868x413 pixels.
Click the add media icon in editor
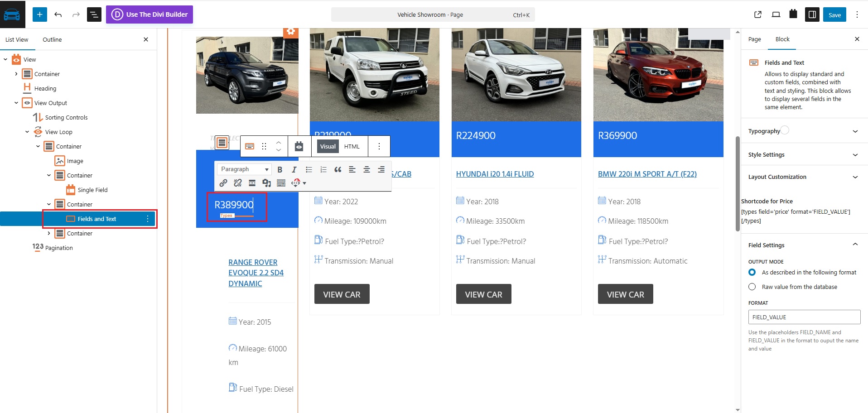267,183
